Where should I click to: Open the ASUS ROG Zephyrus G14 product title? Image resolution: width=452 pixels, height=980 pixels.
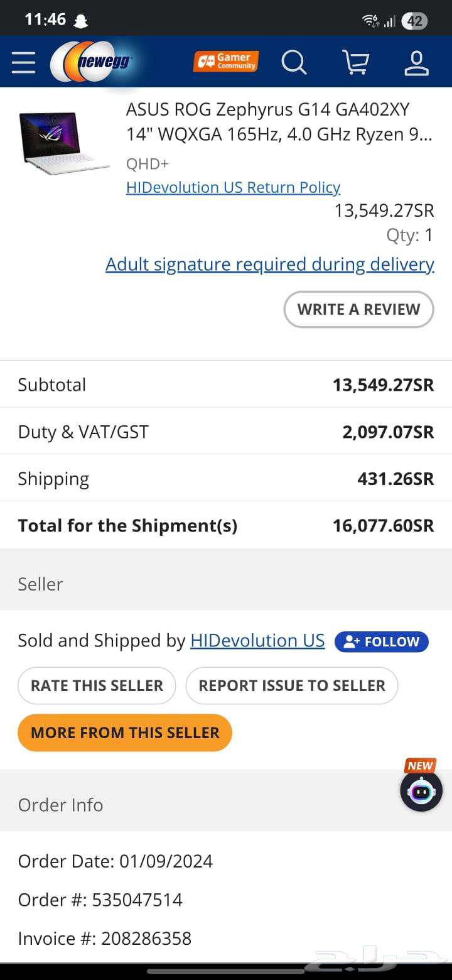(x=279, y=122)
